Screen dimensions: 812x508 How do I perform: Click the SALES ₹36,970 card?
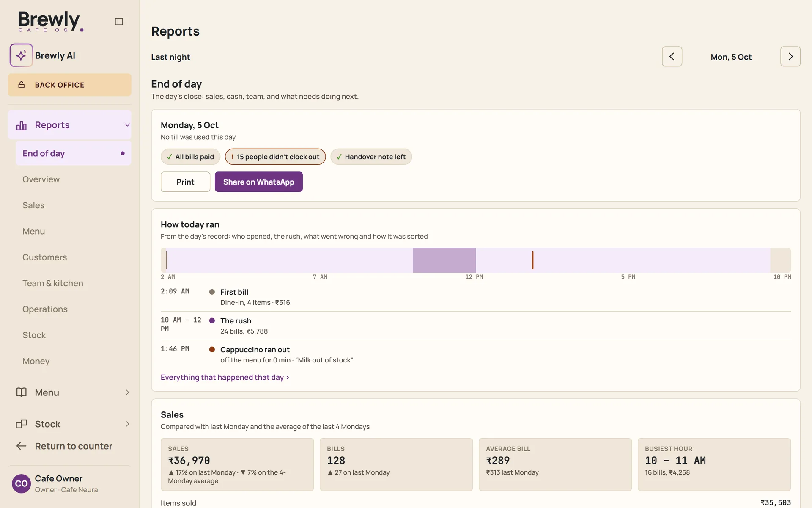[x=237, y=464]
